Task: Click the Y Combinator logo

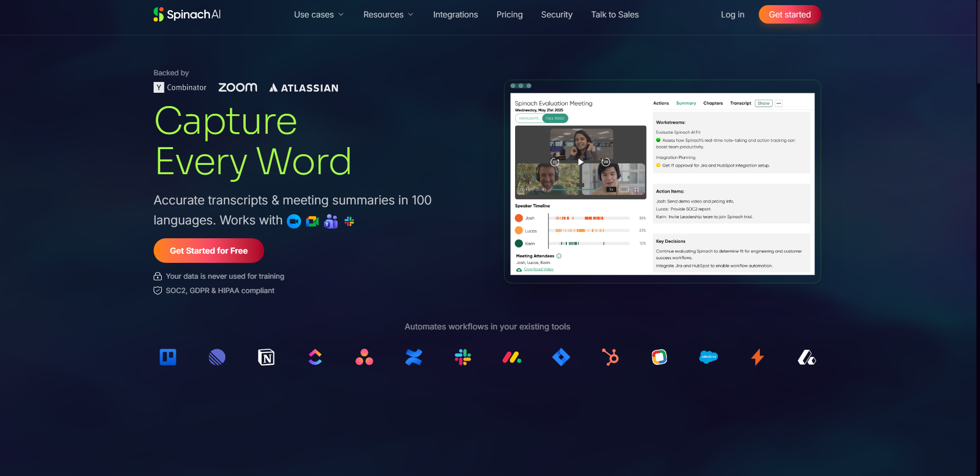Action: 180,88
